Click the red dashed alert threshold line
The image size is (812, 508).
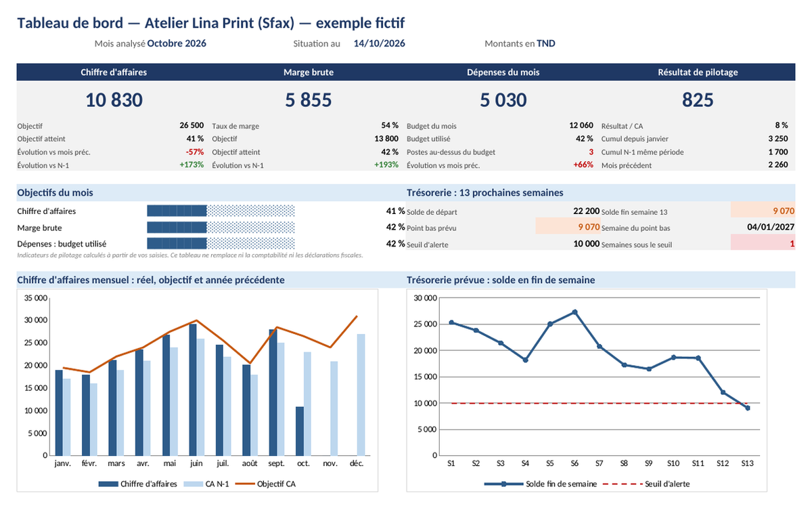[599, 403]
